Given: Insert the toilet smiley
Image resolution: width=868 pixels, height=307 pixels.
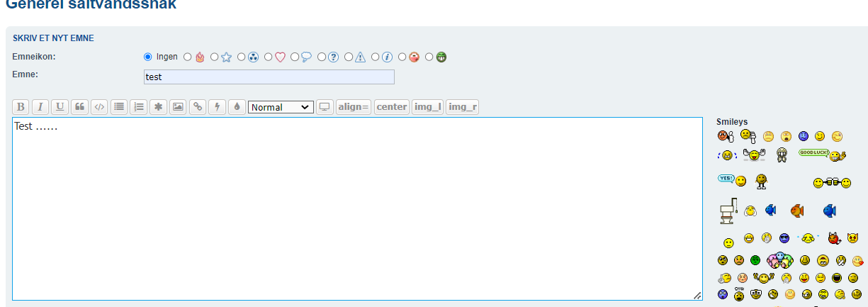Looking at the screenshot, I should click(728, 211).
